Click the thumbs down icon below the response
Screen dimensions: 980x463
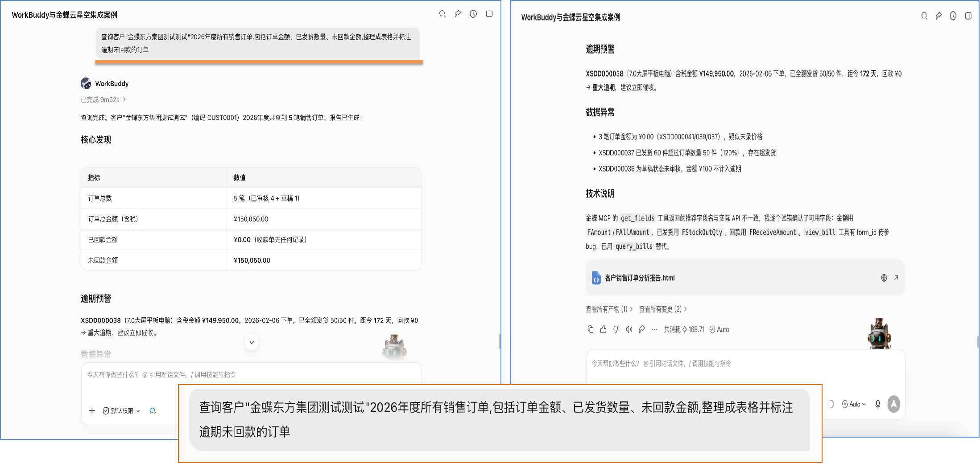(x=616, y=329)
